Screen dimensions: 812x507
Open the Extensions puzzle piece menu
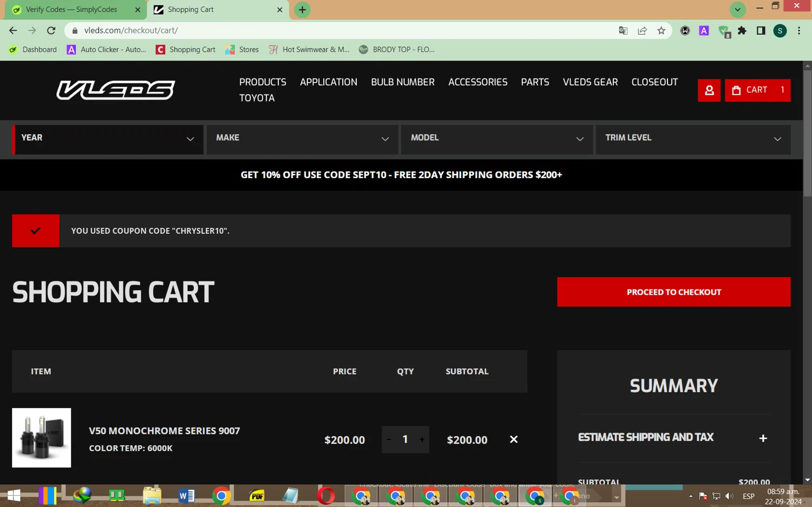[742, 31]
